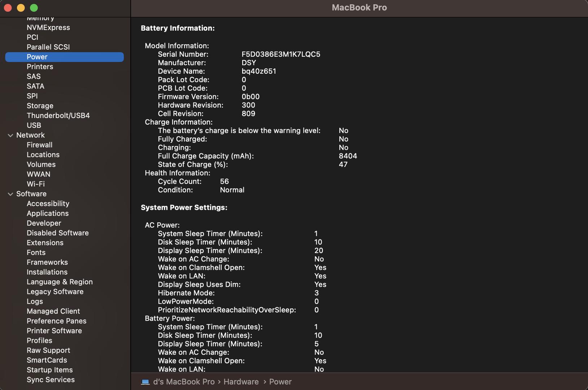The height and width of the screenshot is (390, 588).
Task: Open Printers in the sidebar
Action: pyautogui.click(x=40, y=66)
